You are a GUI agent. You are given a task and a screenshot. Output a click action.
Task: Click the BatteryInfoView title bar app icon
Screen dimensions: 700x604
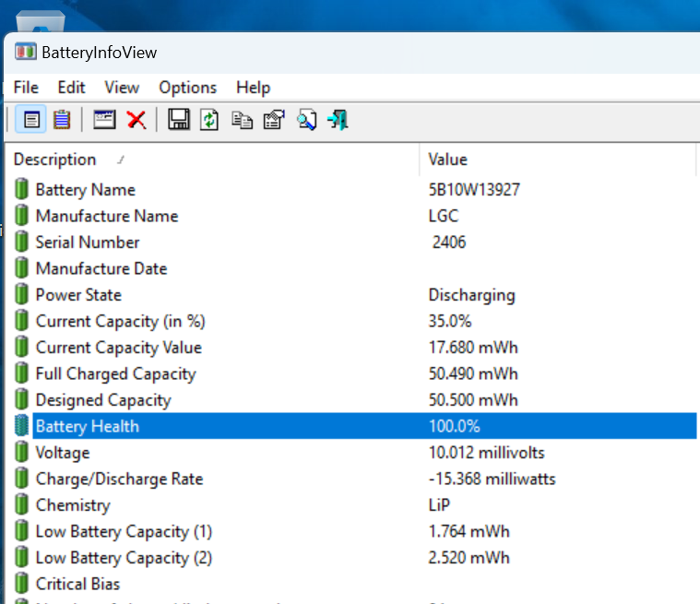[26, 52]
